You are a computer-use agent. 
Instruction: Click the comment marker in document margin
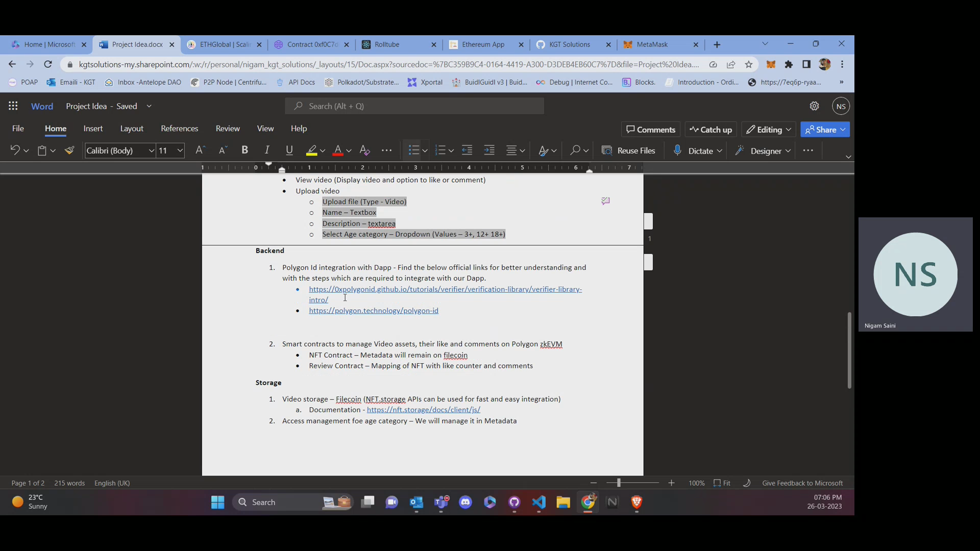605,201
